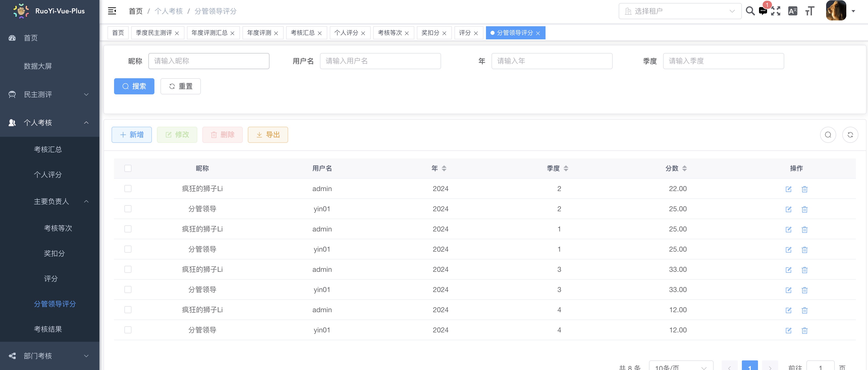Go to 首页 in the sidebar
The image size is (868, 370).
[x=49, y=38]
